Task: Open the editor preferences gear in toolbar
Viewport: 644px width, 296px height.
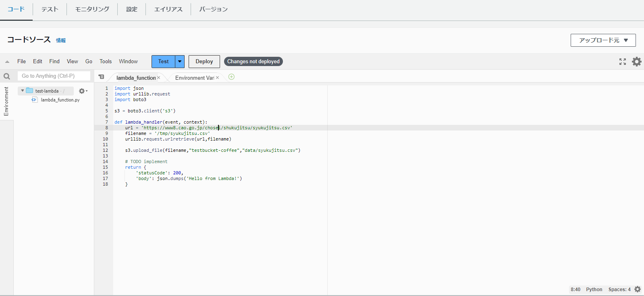Action: pyautogui.click(x=637, y=62)
